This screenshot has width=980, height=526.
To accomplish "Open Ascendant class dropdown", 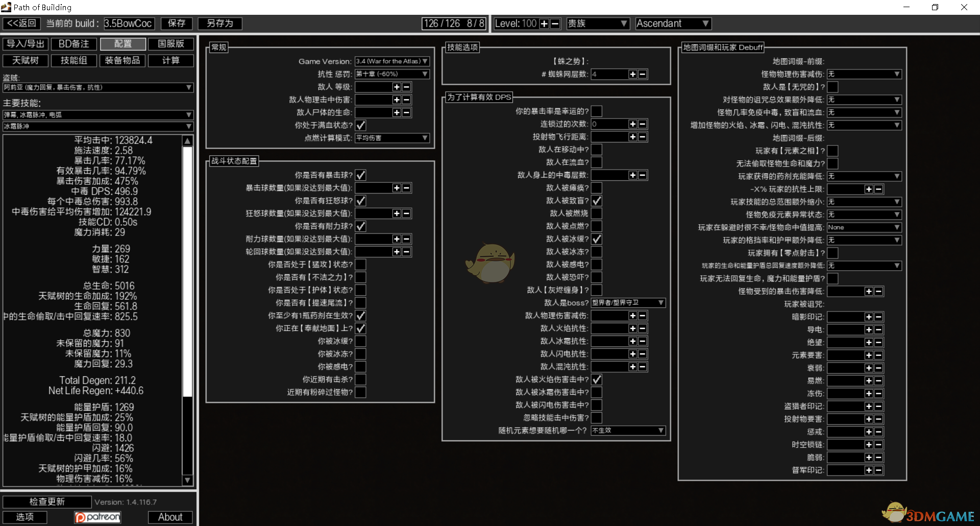I will [673, 24].
